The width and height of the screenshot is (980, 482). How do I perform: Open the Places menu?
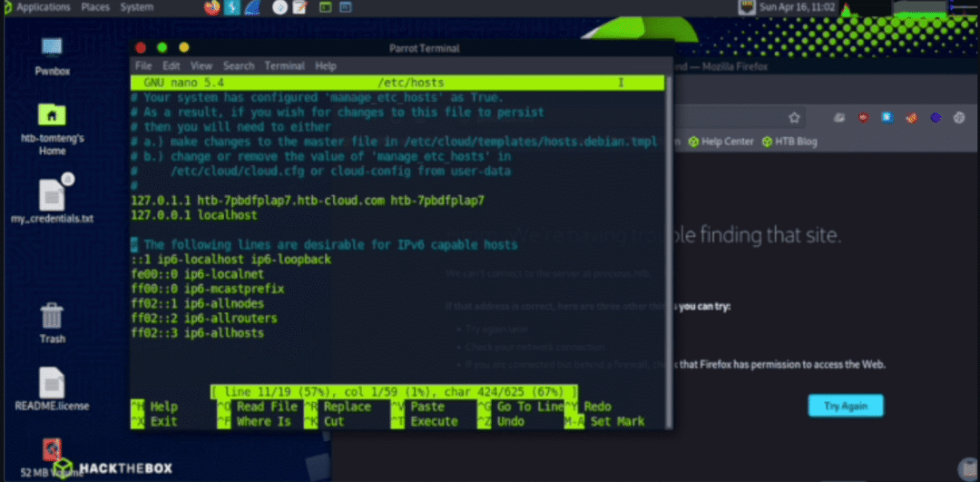[95, 7]
